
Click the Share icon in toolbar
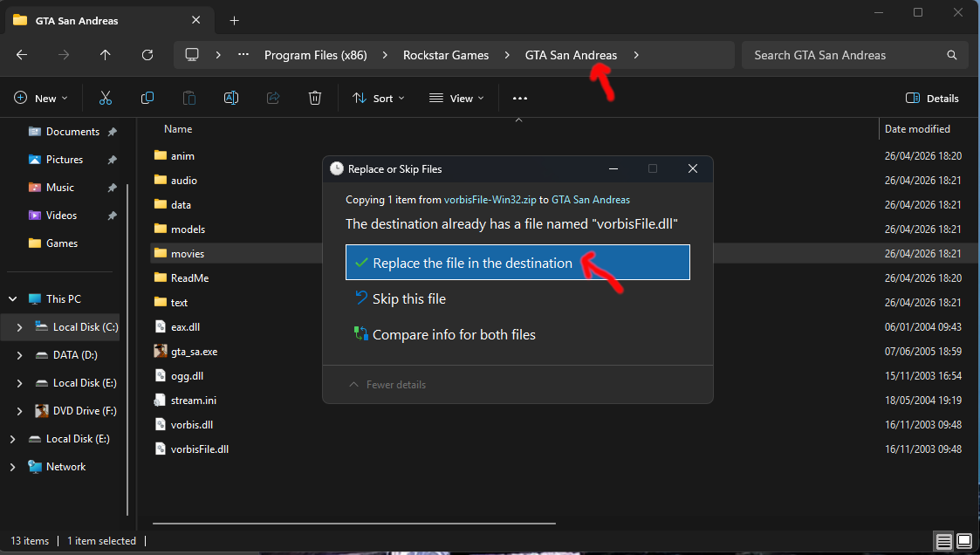pos(273,98)
